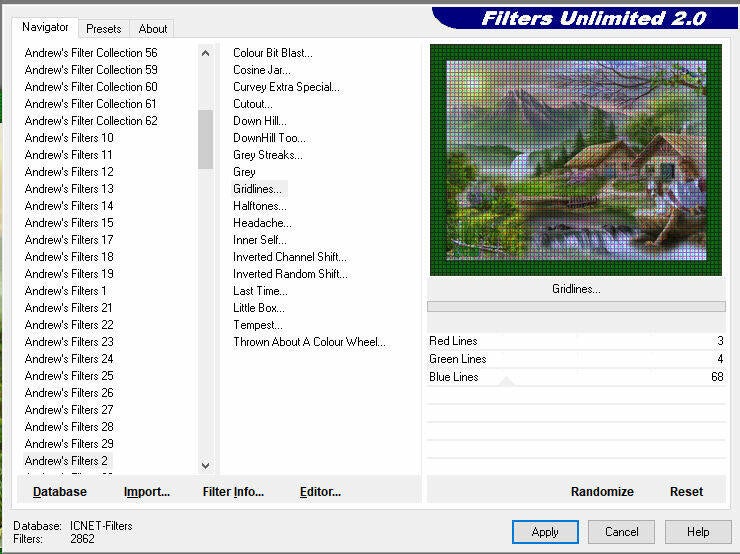
Task: Choose the Gridlines... filter
Action: 257,189
